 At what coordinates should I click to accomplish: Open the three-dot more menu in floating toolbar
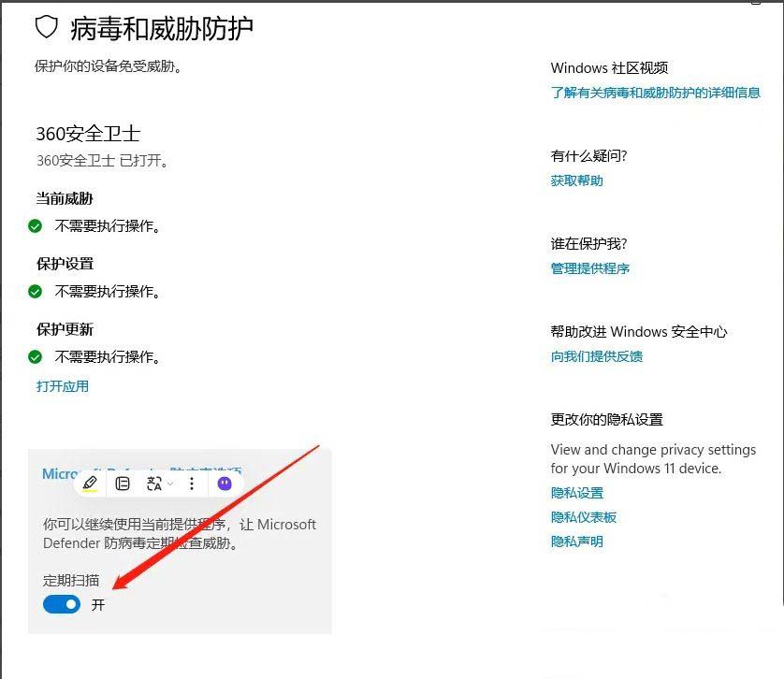[192, 484]
